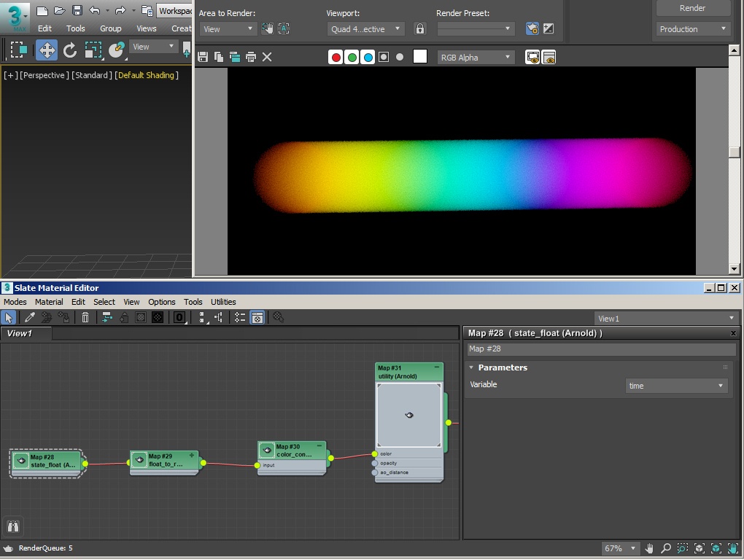Open the Group menu in main window
Screen dimensions: 744x560
111,28
